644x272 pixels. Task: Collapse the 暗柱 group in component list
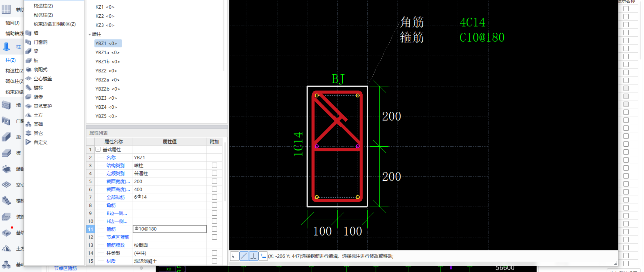click(x=90, y=34)
